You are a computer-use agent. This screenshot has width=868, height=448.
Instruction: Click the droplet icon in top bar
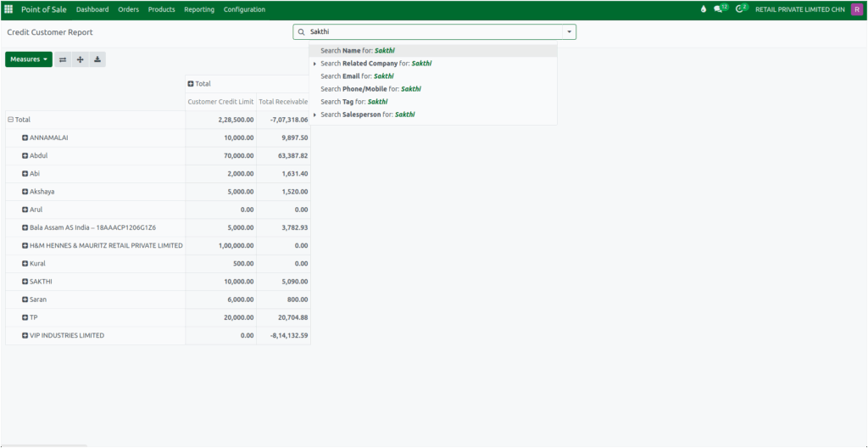(703, 9)
